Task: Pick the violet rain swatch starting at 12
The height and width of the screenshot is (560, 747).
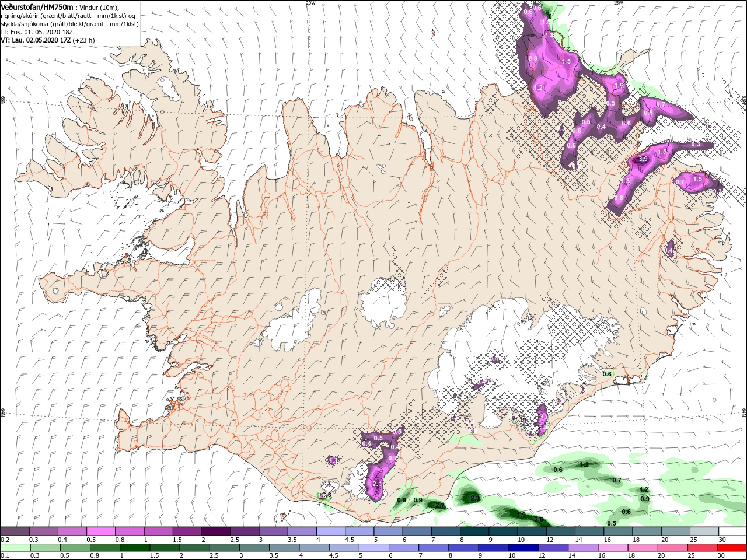Action: [553, 548]
